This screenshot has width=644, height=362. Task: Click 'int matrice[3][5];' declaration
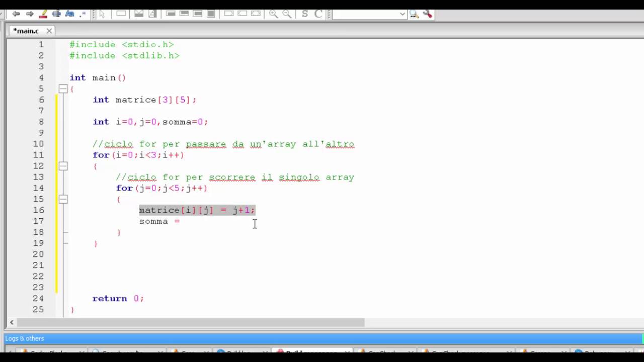[x=144, y=100]
